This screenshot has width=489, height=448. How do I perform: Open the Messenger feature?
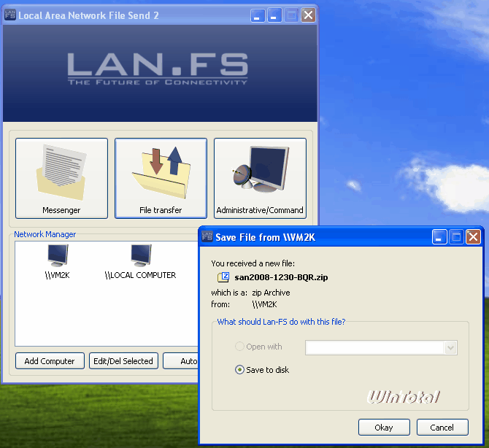coord(61,178)
